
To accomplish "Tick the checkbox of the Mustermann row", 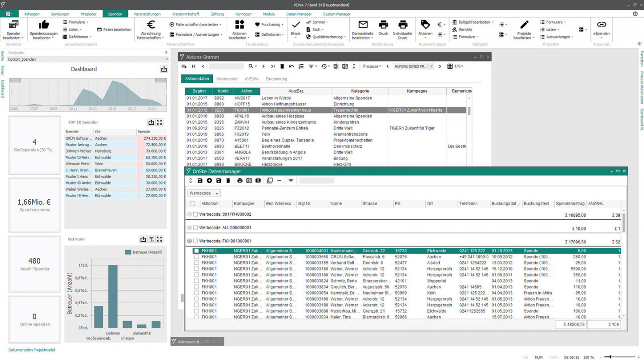I will (x=196, y=251).
